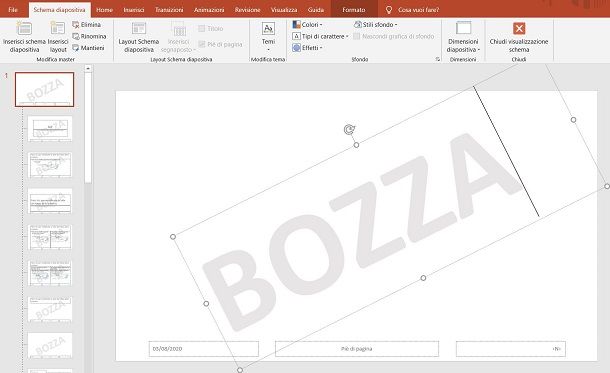This screenshot has width=610, height=373.
Task: Select the slide master thumbnail numbered 1
Action: click(44, 89)
